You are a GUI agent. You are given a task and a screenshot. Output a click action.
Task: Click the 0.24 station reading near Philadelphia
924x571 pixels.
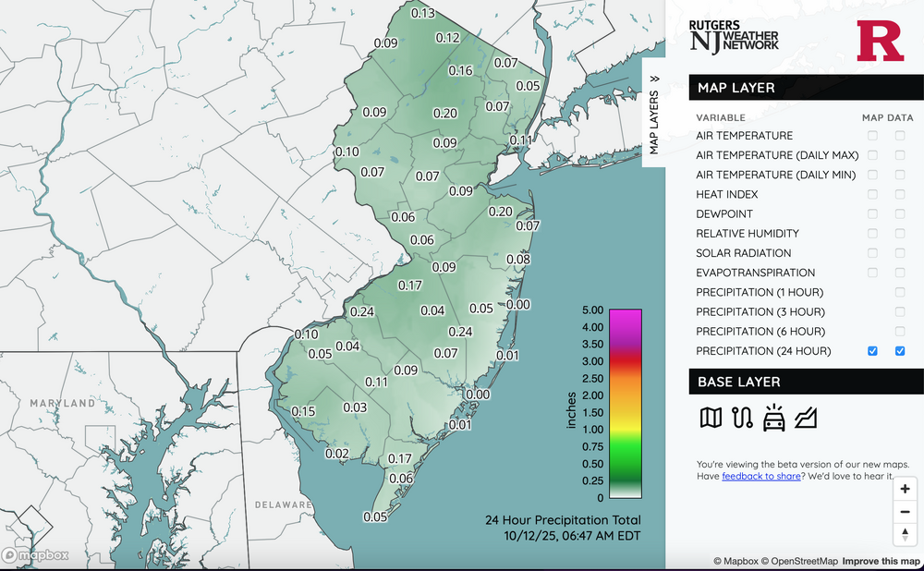point(362,311)
